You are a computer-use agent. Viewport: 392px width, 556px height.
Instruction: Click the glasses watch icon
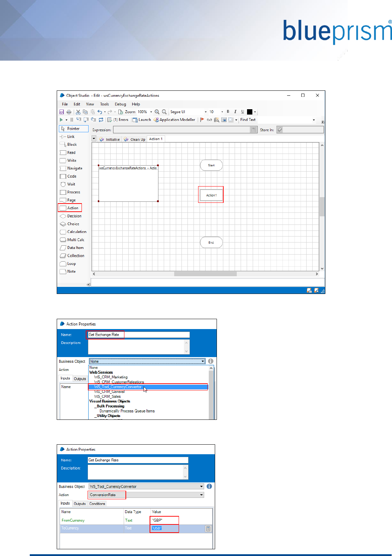(209, 120)
